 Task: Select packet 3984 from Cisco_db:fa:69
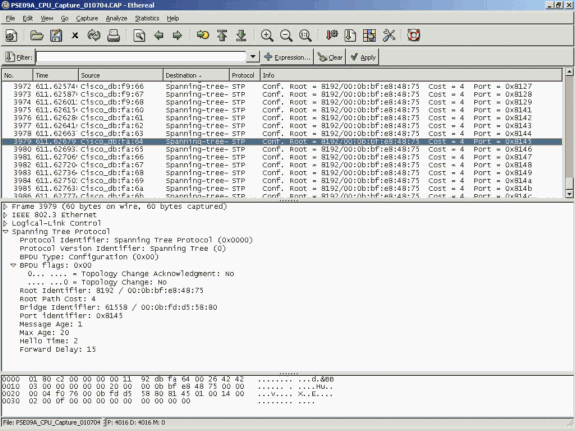tap(282, 180)
